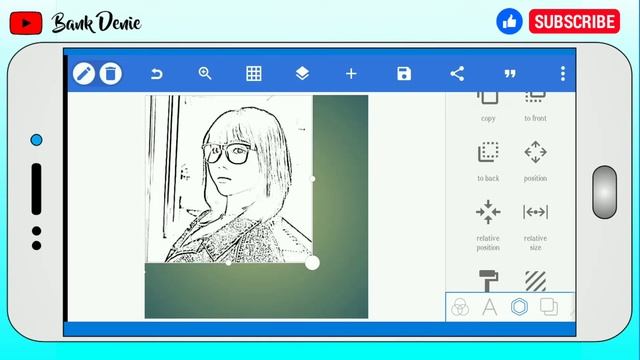Switch to the text A tab
This screenshot has width=640, height=360.
[x=489, y=307]
